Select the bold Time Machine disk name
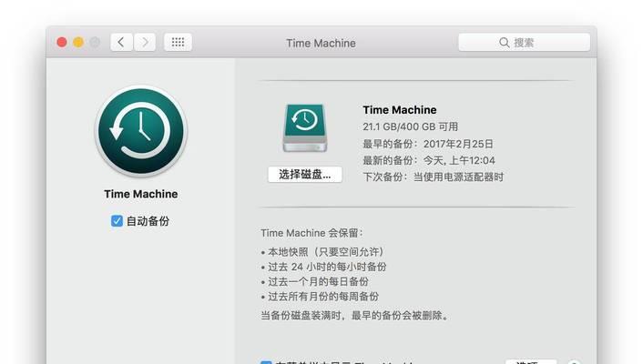The height and width of the screenshot is (364, 643). pos(400,110)
